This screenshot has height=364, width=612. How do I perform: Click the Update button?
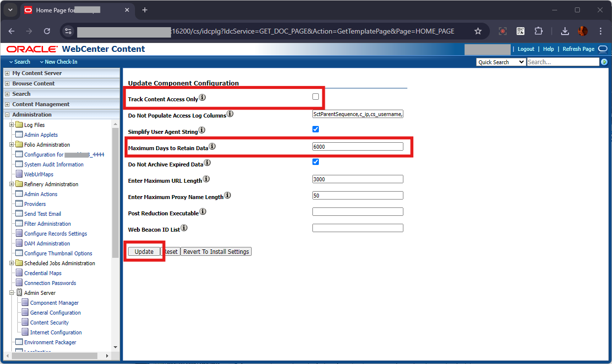(144, 251)
